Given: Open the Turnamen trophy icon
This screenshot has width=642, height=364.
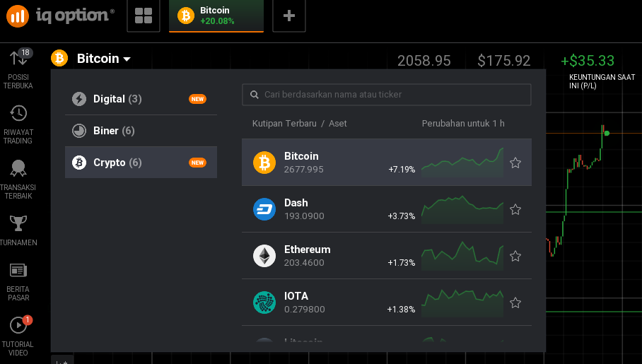Looking at the screenshot, I should [18, 223].
